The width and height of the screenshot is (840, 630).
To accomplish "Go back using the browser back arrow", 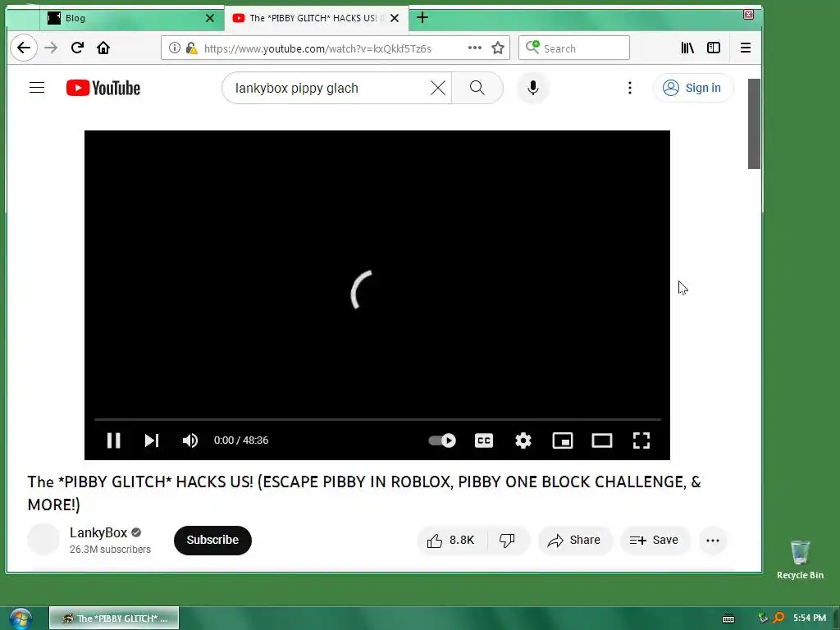I will (x=24, y=48).
